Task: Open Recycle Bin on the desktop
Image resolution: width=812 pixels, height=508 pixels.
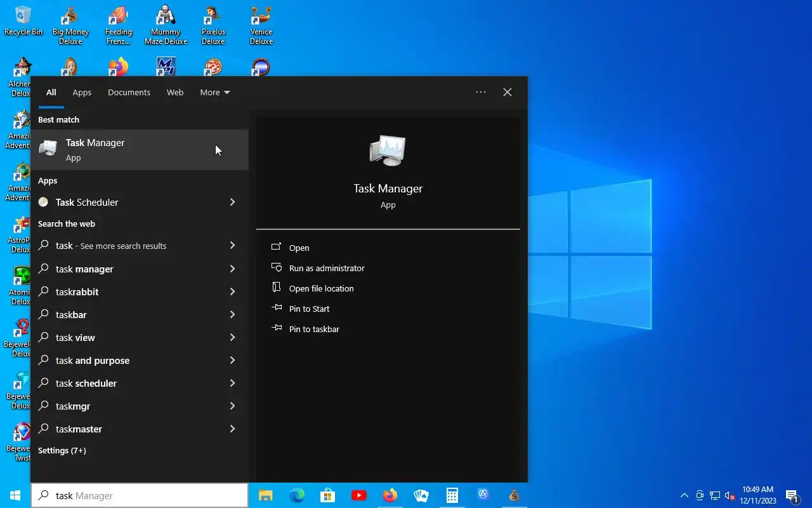Action: (x=23, y=21)
